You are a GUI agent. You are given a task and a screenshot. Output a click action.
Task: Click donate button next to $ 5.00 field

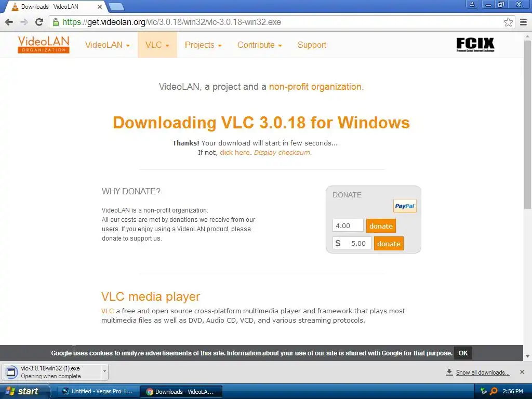pyautogui.click(x=389, y=244)
